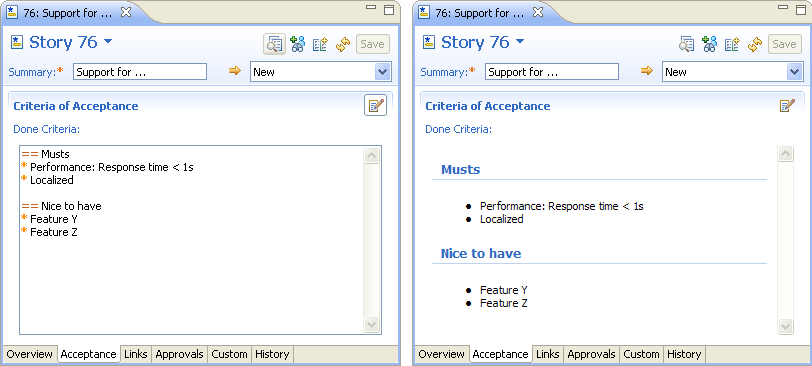This screenshot has width=812, height=366.
Task: Click the '* Feature Z' source line on the left
Action: click(49, 232)
